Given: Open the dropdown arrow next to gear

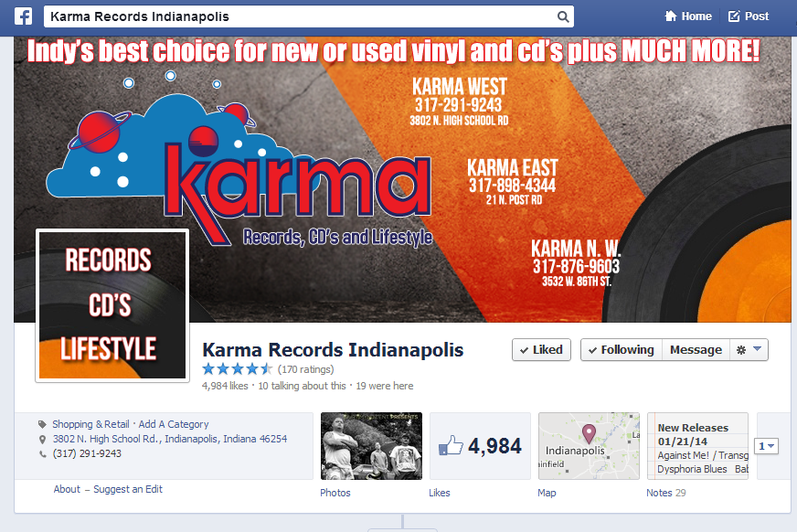Looking at the screenshot, I should point(758,349).
